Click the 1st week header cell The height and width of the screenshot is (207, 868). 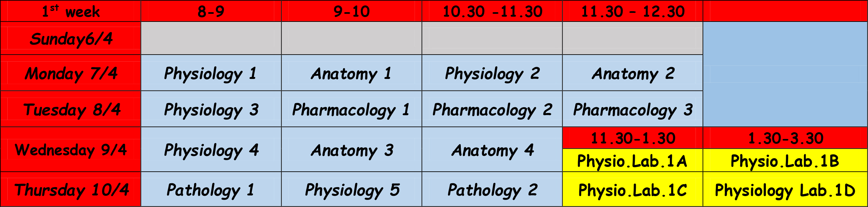tap(70, 11)
